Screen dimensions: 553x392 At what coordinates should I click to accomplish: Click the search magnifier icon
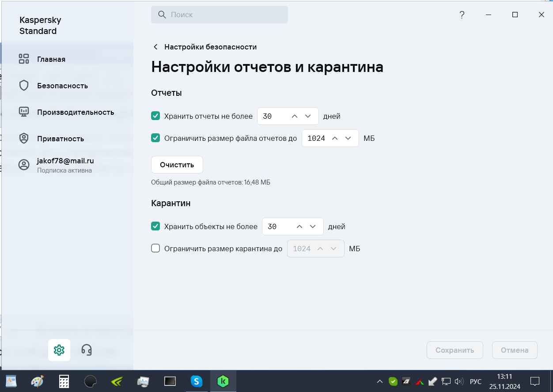click(x=162, y=15)
